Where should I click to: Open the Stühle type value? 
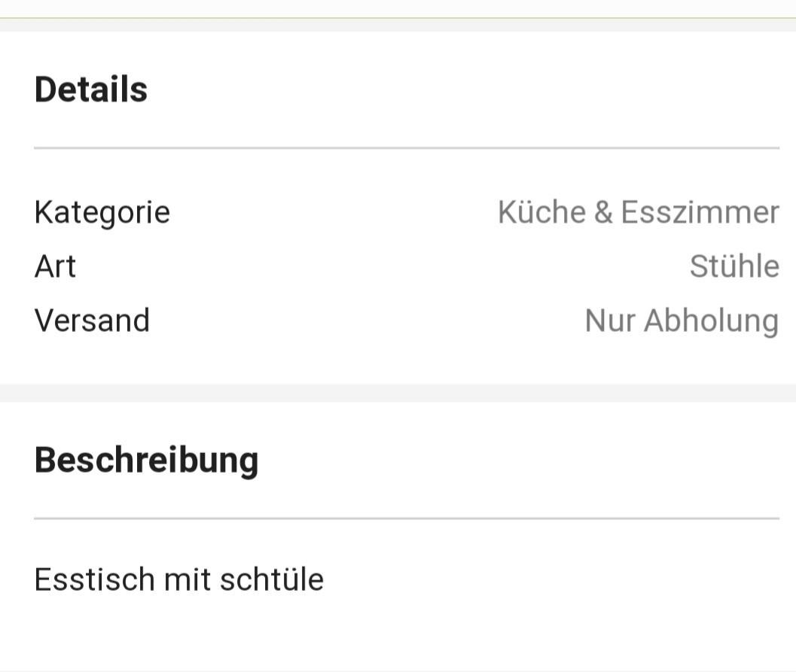[734, 266]
